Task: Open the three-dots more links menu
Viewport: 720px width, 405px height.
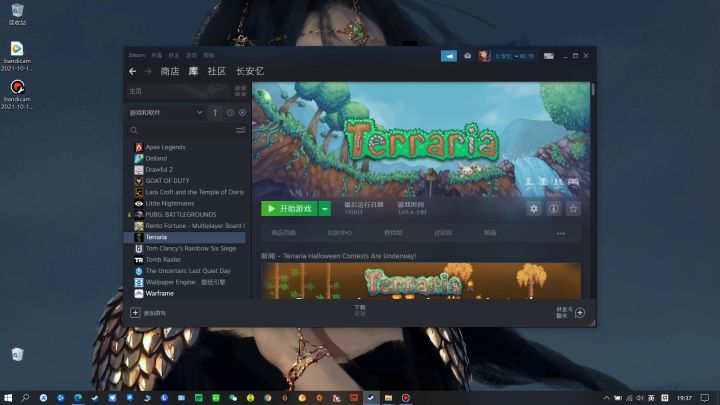Action: (561, 233)
